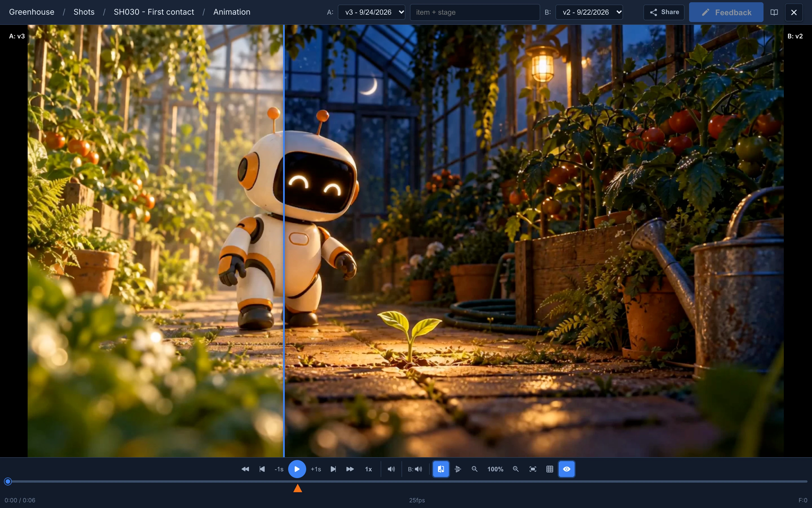The width and height of the screenshot is (812, 508).
Task: Click the 0:00 / 0:06 timecode
Action: pos(20,500)
